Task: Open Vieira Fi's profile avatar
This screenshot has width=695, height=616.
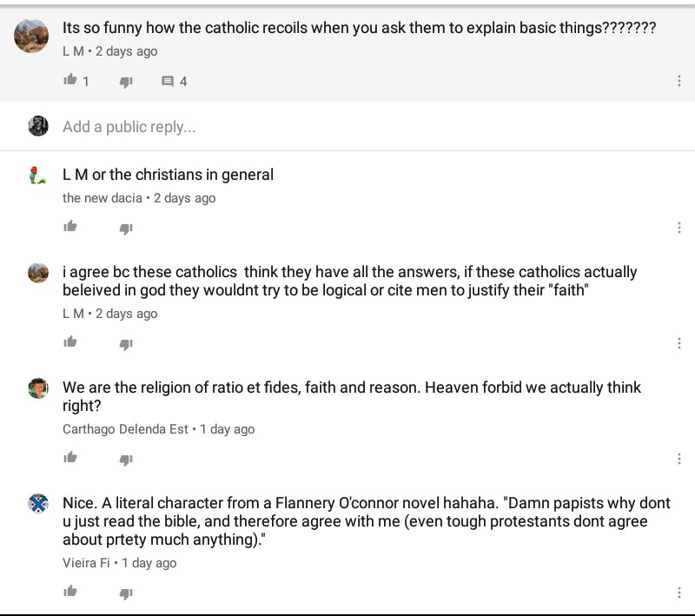Action: [38, 504]
